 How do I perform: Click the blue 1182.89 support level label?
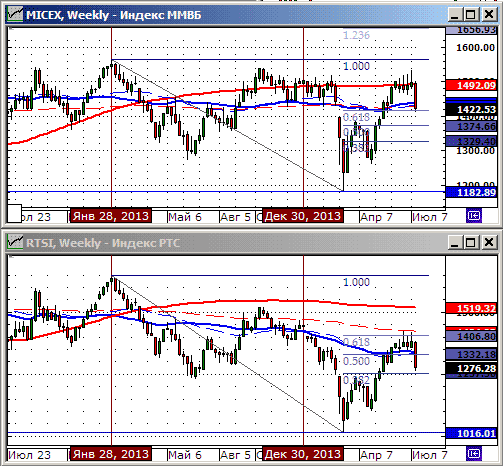click(471, 192)
